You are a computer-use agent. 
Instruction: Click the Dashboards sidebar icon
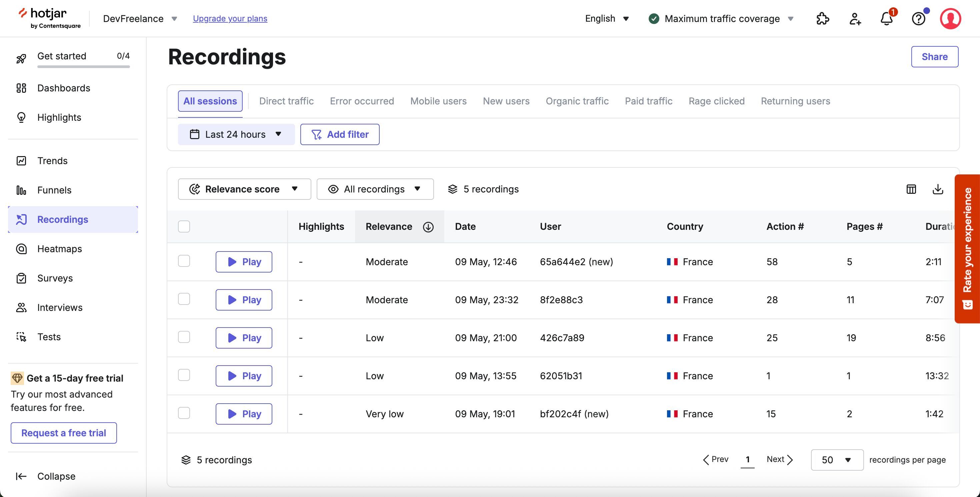coord(21,88)
